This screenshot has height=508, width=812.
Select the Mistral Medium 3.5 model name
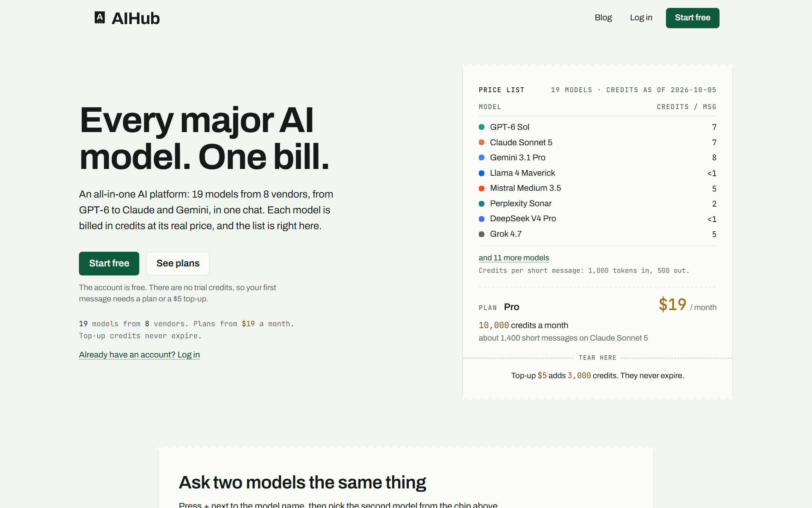tap(525, 188)
